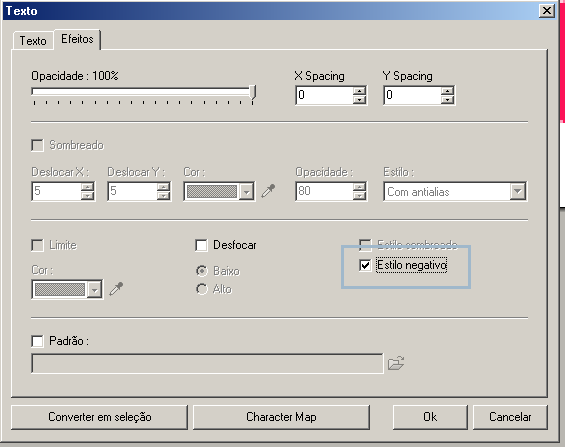Click the Y Spacing input field
This screenshot has width=565, height=447.
pos(412,95)
